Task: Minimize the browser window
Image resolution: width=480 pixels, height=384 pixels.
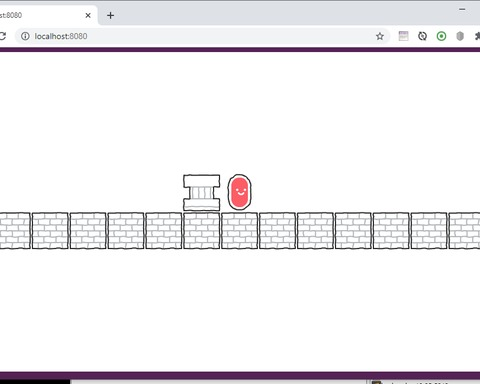Action: [x=462, y=10]
